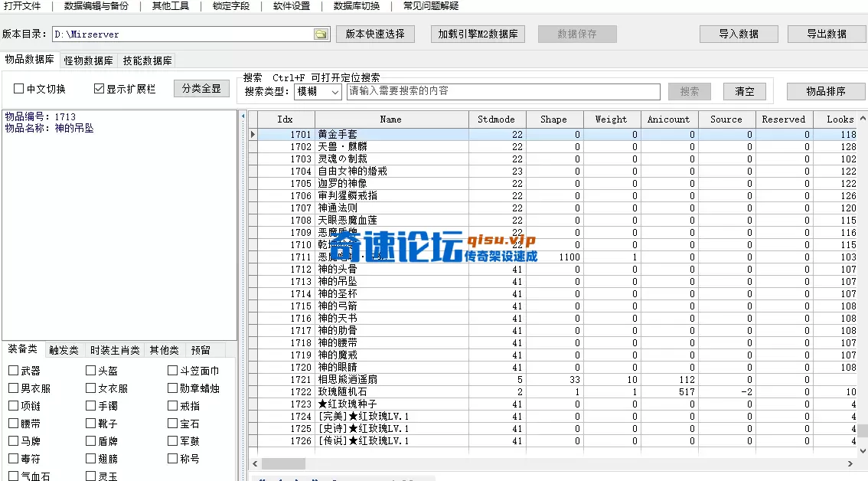The image size is (868, 481).
Task: Check the 武器 equipment filter
Action: coord(11,370)
